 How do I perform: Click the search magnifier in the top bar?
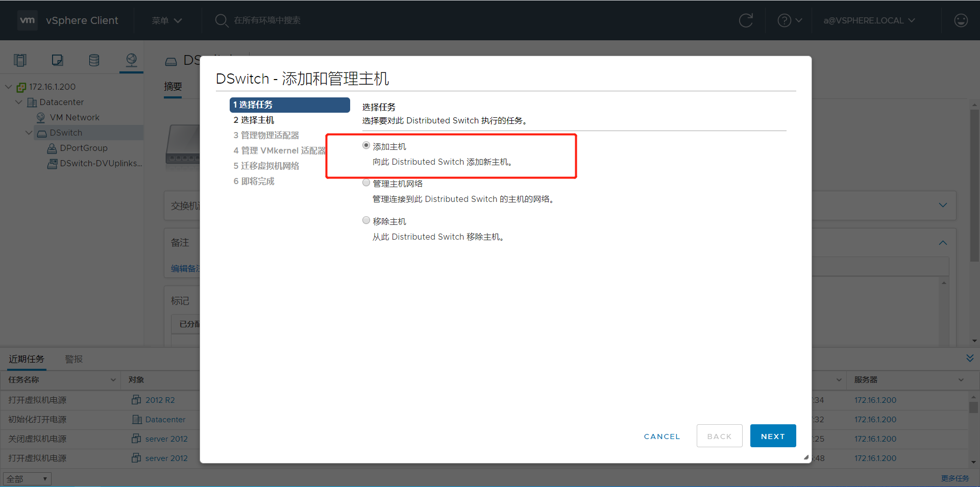click(222, 20)
